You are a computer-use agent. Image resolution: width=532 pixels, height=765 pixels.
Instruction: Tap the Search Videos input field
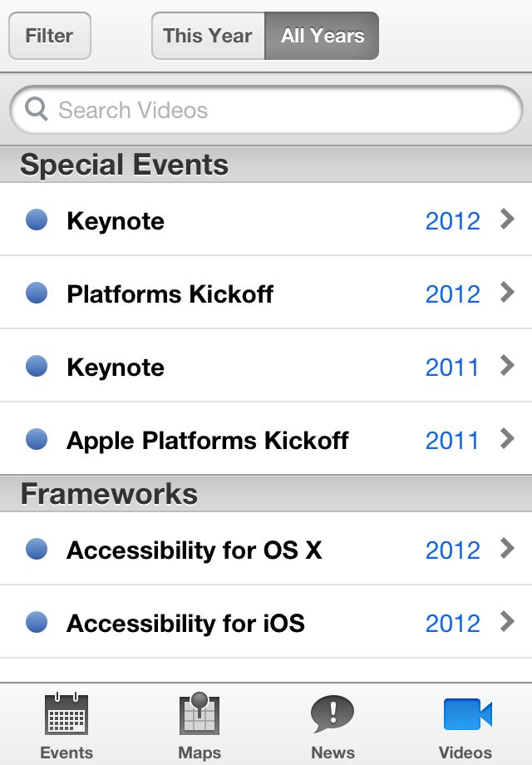pyautogui.click(x=266, y=109)
